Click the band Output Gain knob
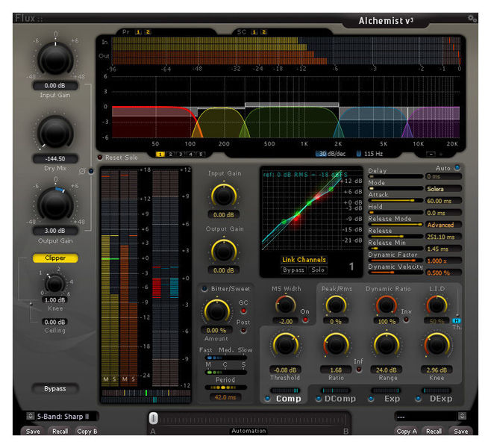The width and height of the screenshot is (491, 448). 224,251
